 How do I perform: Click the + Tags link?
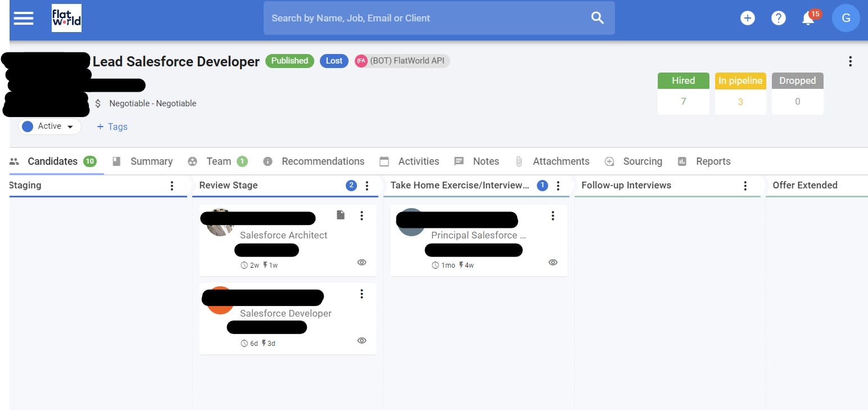coord(112,127)
